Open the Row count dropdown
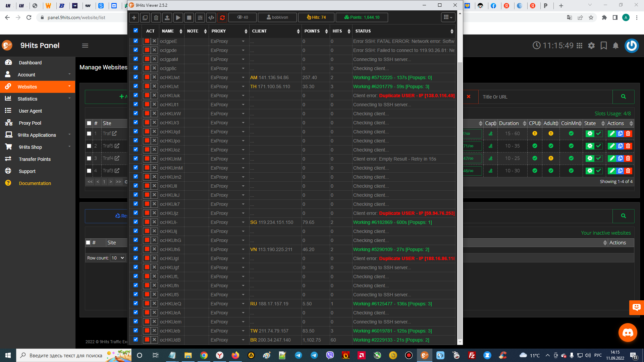This screenshot has height=362, width=644. point(118,258)
